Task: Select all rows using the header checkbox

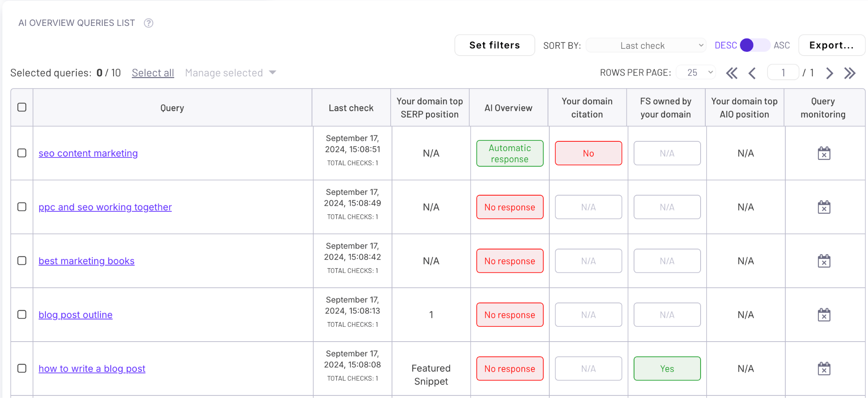Action: coord(22,108)
